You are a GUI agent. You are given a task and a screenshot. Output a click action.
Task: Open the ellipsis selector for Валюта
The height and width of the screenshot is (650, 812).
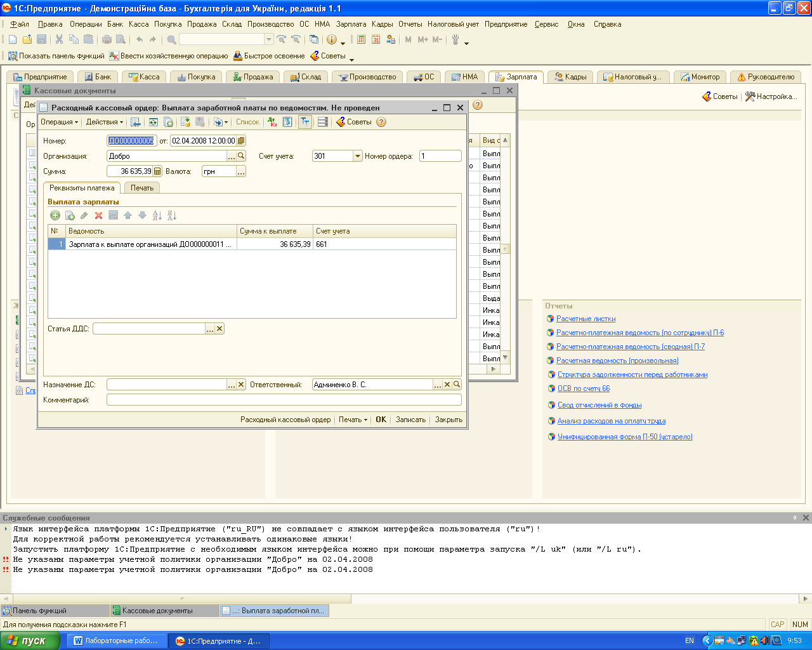(x=241, y=171)
